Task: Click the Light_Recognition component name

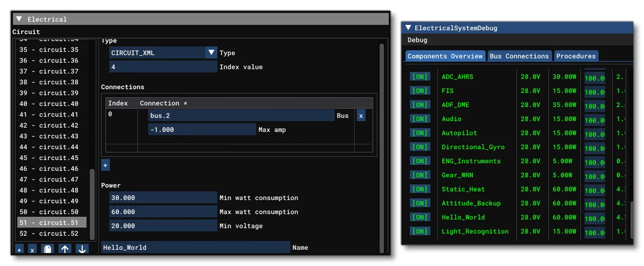Action: pyautogui.click(x=475, y=231)
